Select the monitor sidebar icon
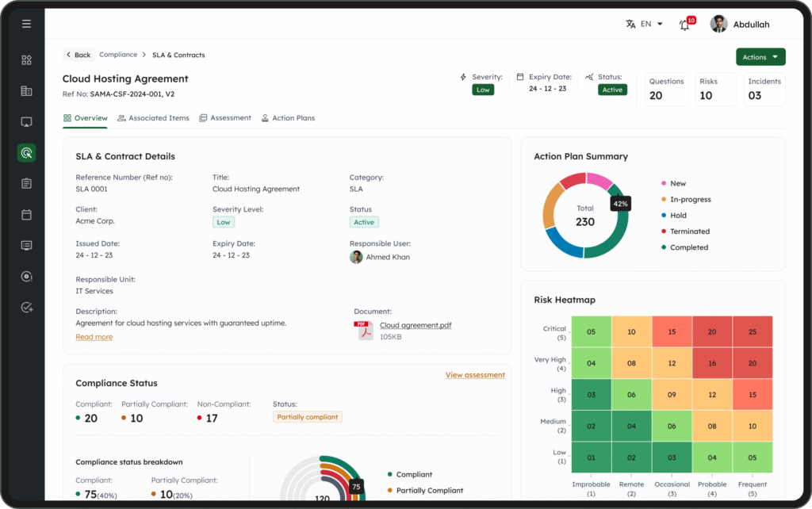This screenshot has width=812, height=509. click(26, 122)
